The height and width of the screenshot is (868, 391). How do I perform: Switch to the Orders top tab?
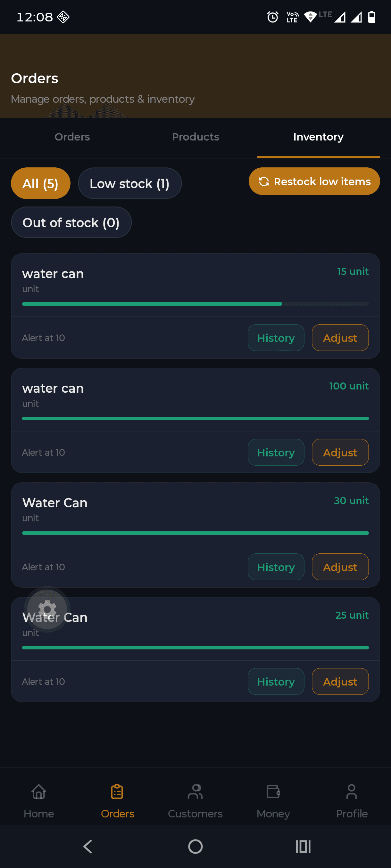(72, 137)
